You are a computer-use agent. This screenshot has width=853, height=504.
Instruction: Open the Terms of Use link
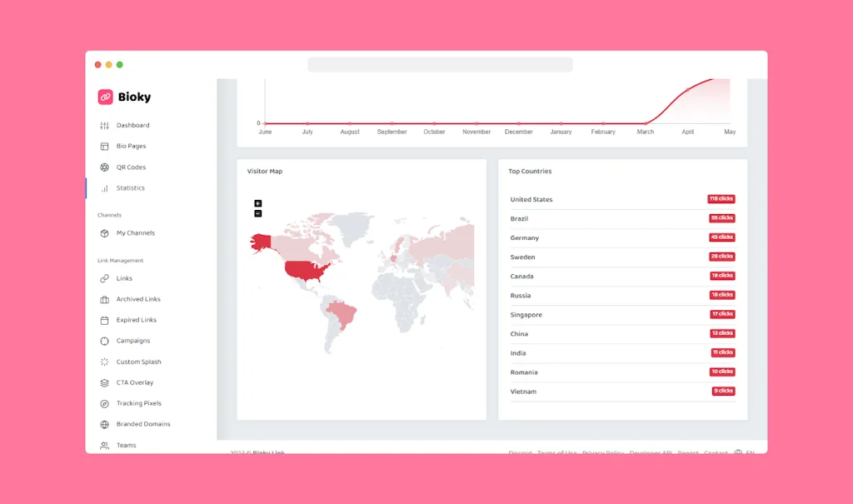556,453
